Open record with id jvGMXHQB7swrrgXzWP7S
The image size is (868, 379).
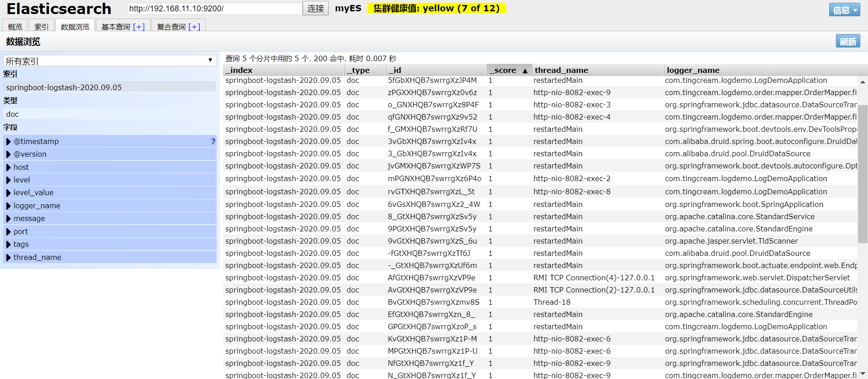[434, 166]
